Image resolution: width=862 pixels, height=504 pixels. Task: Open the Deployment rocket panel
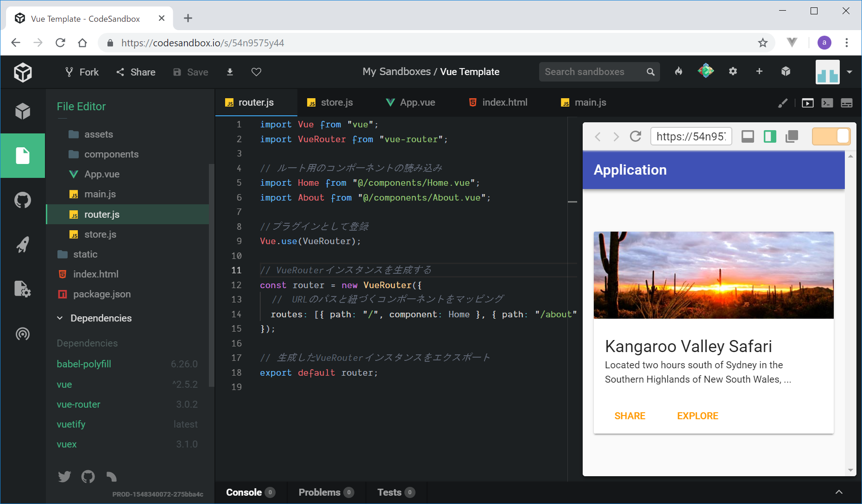click(x=22, y=245)
